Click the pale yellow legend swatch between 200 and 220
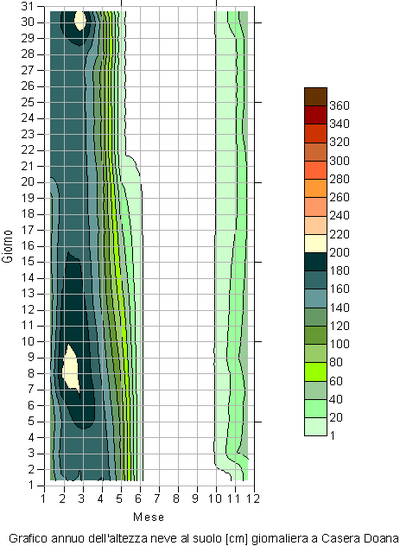 coord(315,243)
